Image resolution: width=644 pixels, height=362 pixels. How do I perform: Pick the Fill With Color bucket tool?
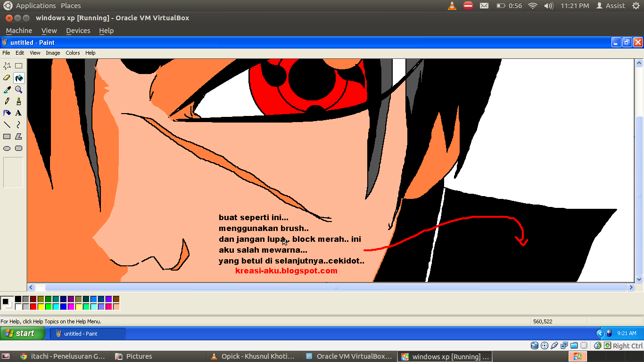click(19, 78)
